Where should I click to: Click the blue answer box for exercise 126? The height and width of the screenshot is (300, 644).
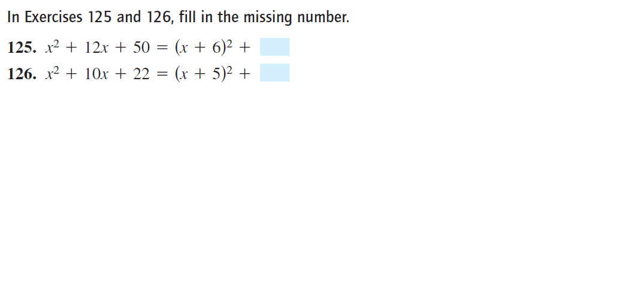click(275, 73)
